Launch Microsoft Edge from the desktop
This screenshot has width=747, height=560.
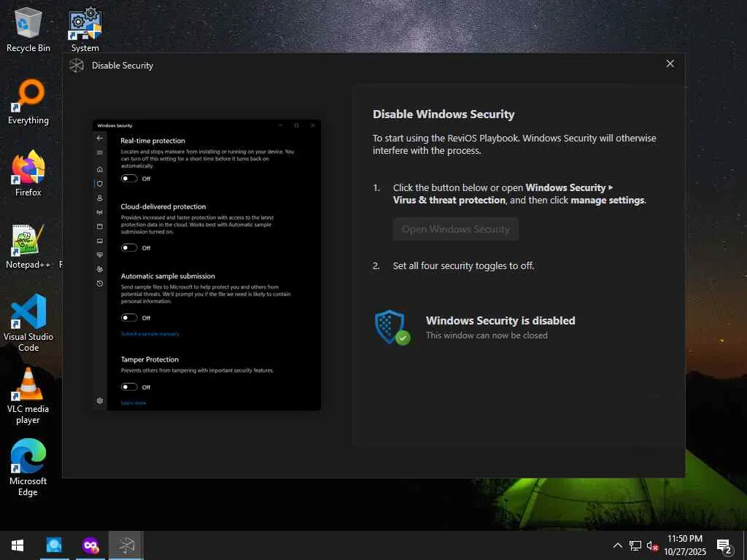coord(28,467)
